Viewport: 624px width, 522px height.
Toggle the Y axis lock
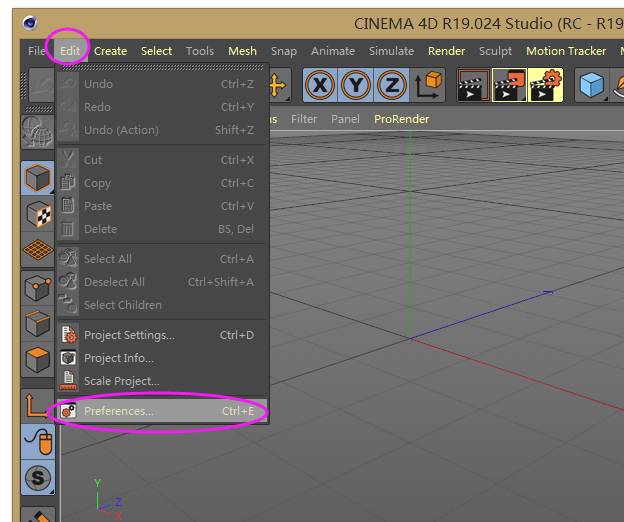click(x=355, y=85)
